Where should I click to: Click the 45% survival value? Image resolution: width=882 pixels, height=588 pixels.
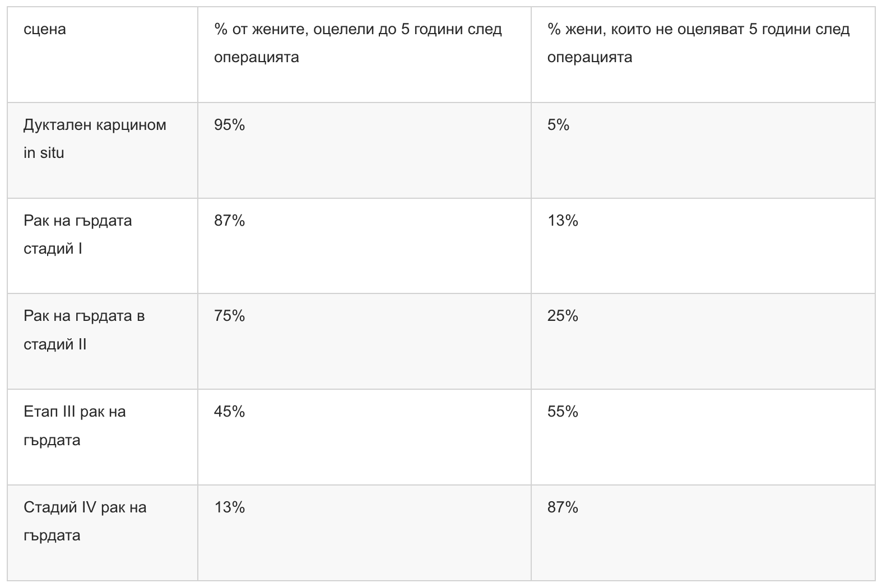pyautogui.click(x=229, y=412)
